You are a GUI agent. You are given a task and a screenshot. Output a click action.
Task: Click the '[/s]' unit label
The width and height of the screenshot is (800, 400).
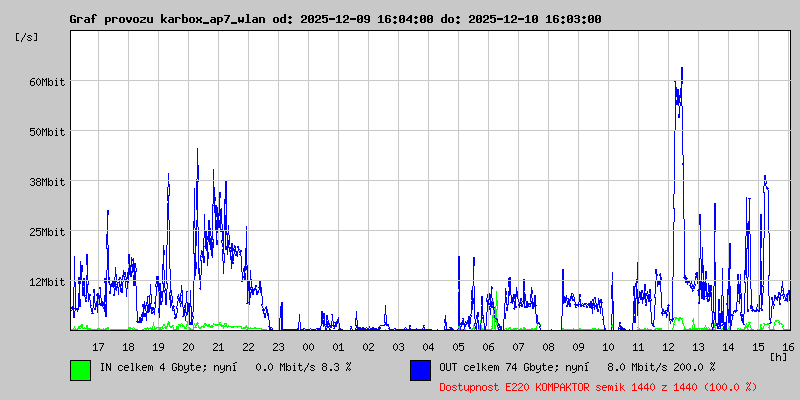27,37
